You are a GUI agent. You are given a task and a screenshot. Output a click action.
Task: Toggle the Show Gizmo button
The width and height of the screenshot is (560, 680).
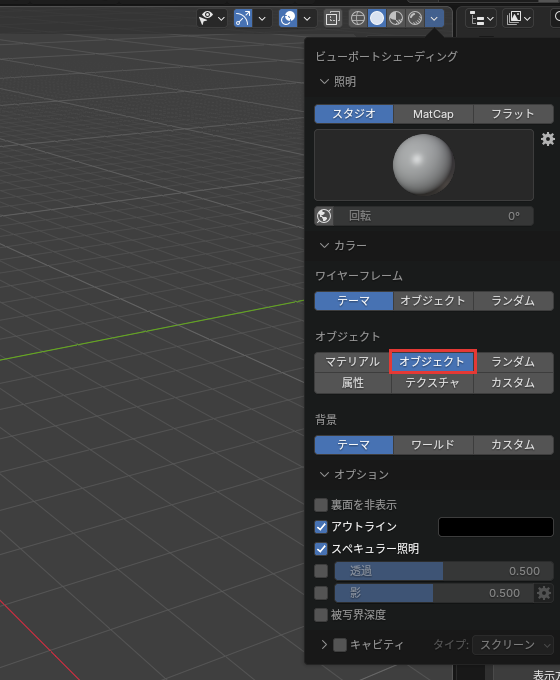tap(243, 18)
